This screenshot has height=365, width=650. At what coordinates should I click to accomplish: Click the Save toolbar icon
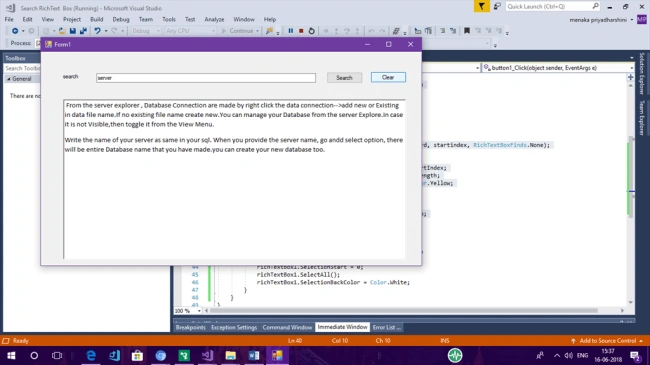pos(73,31)
